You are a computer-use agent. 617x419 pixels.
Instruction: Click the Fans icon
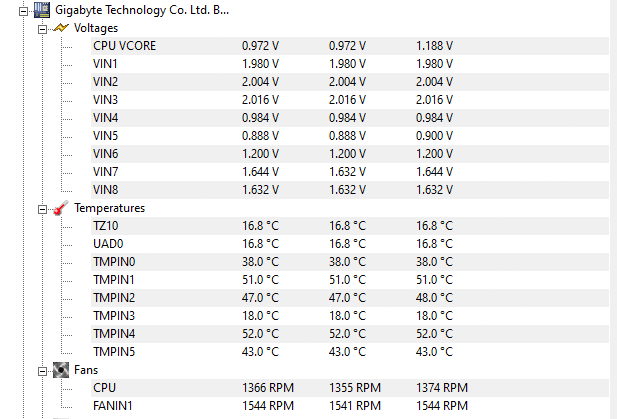click(x=61, y=370)
